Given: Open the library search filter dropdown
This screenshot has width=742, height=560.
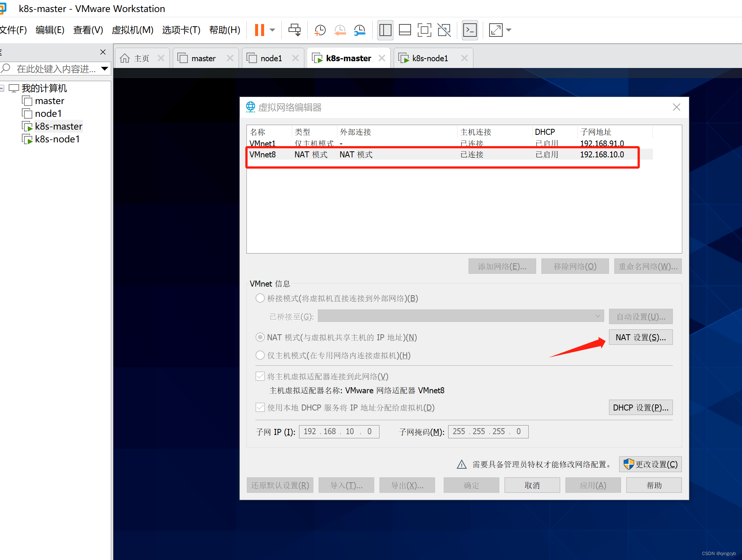Looking at the screenshot, I should [x=105, y=69].
